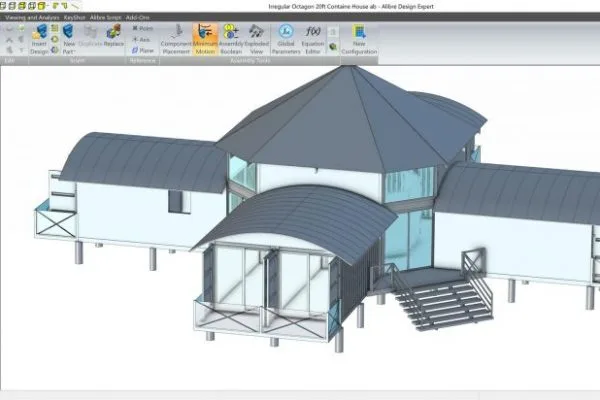The image size is (600, 400).
Task: Insert a reference Axis
Action: click(x=141, y=39)
